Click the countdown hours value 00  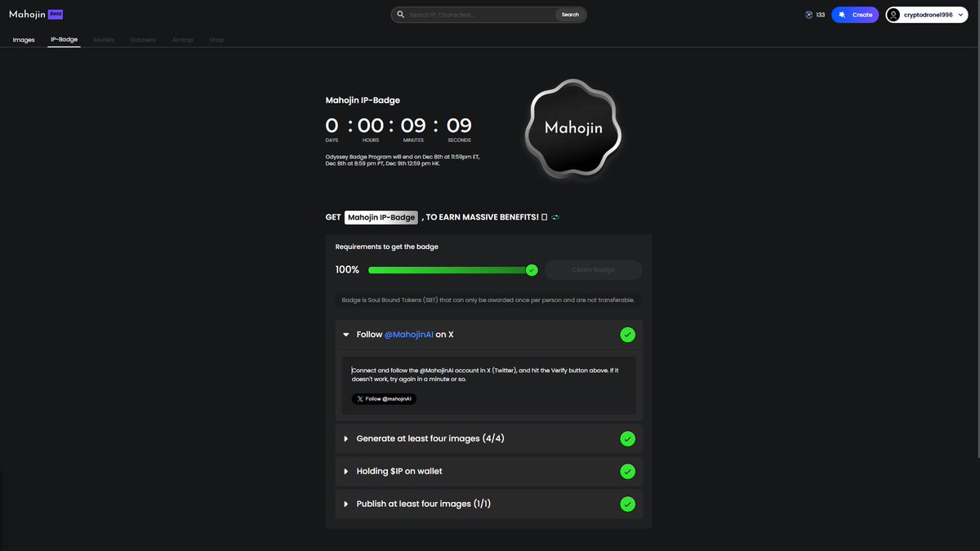(x=371, y=126)
